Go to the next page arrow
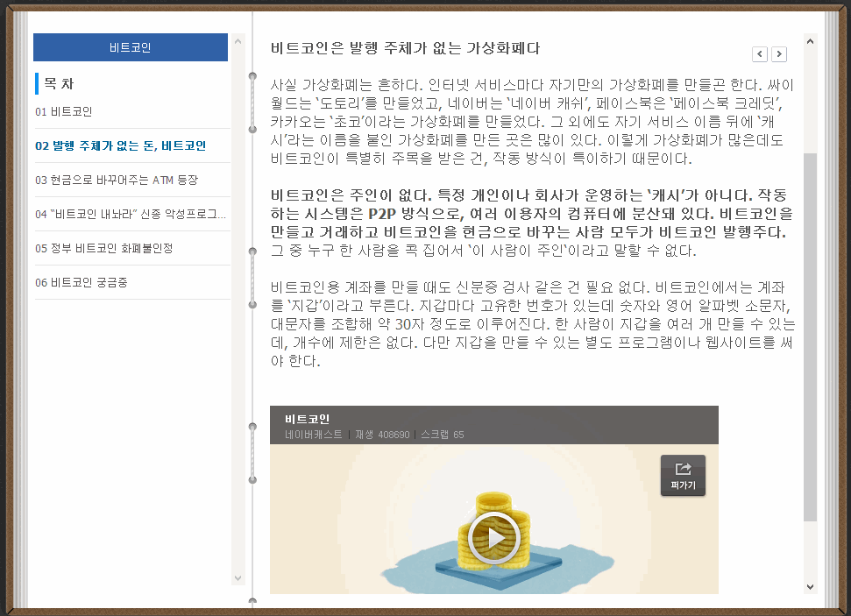 (779, 53)
